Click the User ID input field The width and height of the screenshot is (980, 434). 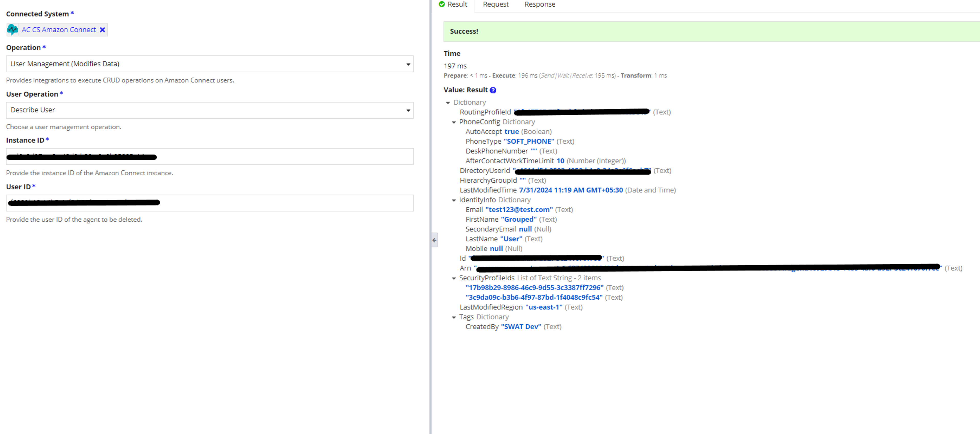pyautogui.click(x=210, y=203)
